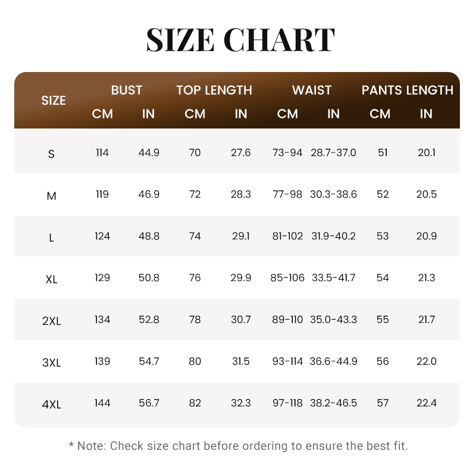Select the 4XL size row label
Screen dimensions: 476x476
(51, 405)
